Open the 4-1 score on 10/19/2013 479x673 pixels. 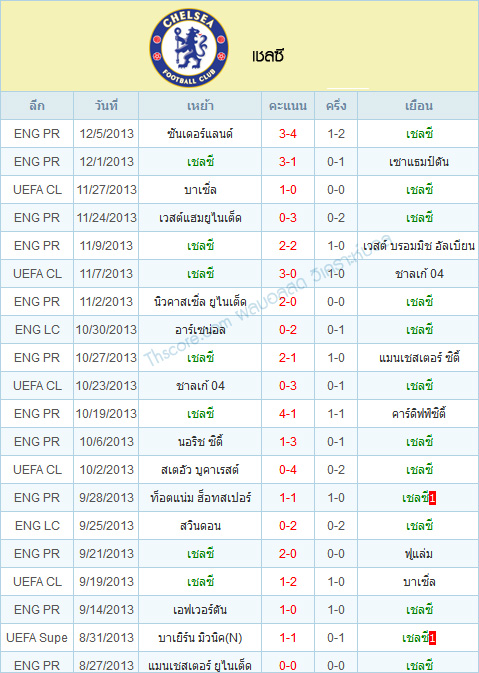(x=288, y=414)
